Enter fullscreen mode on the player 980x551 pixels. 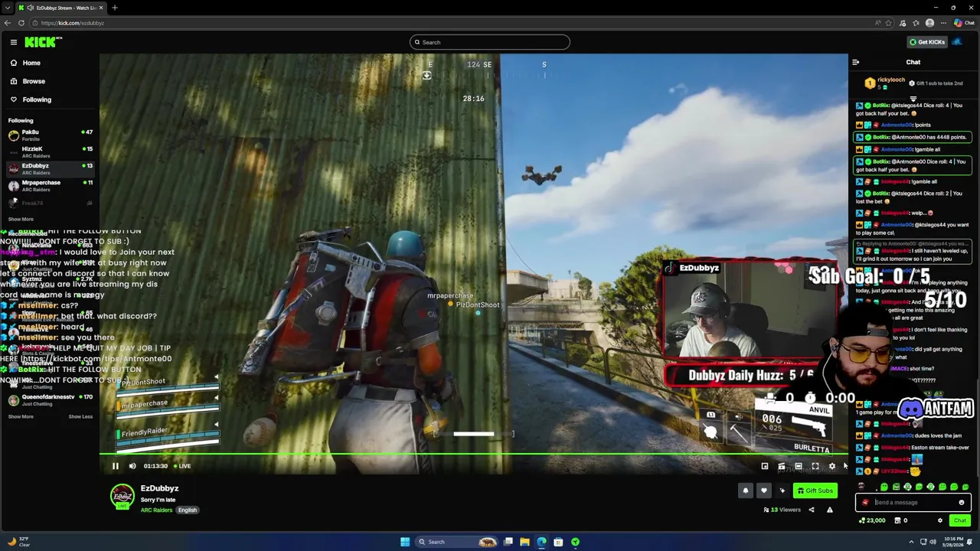pos(815,466)
